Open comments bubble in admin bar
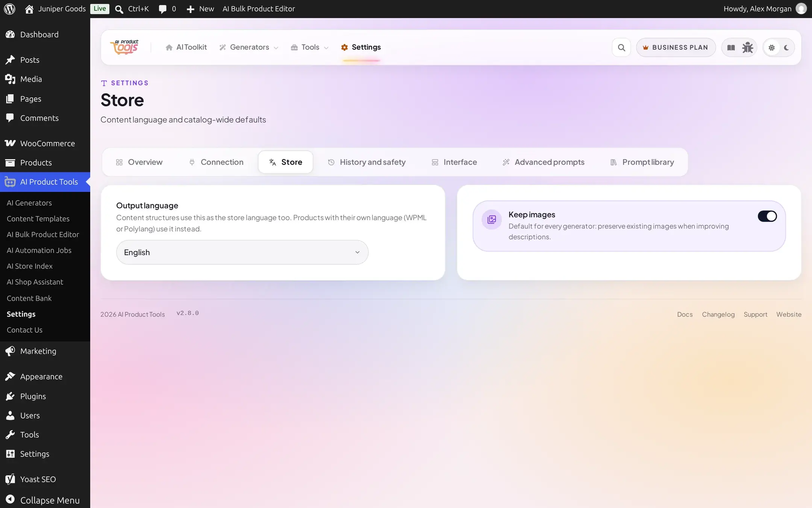 [x=167, y=9]
